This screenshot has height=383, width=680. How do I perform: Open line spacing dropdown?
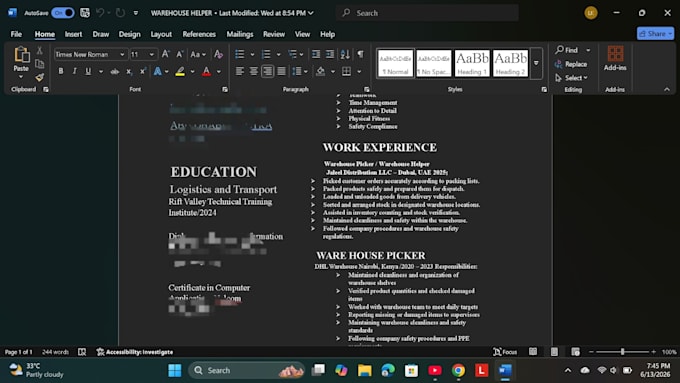300,71
